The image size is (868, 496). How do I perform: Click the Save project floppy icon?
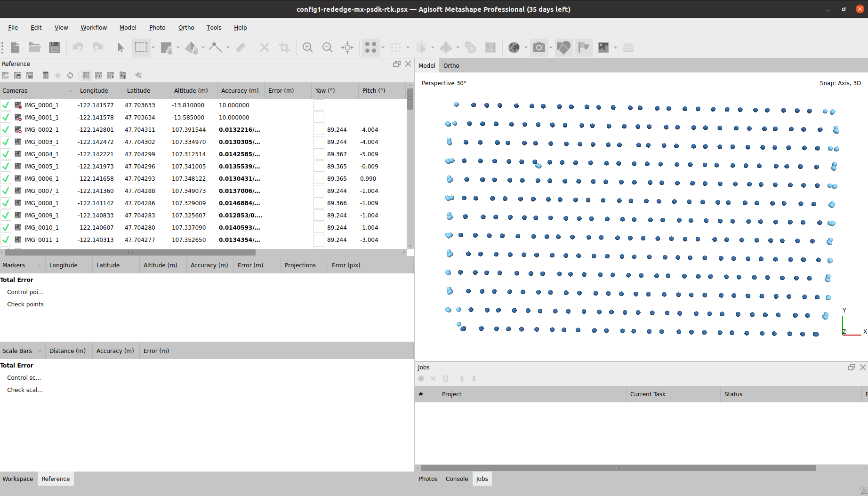pos(55,48)
